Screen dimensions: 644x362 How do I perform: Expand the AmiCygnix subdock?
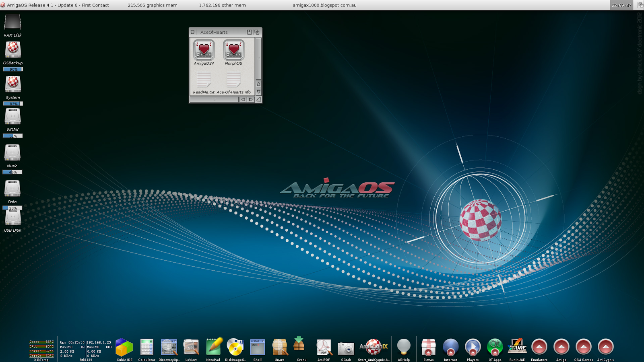(606, 347)
